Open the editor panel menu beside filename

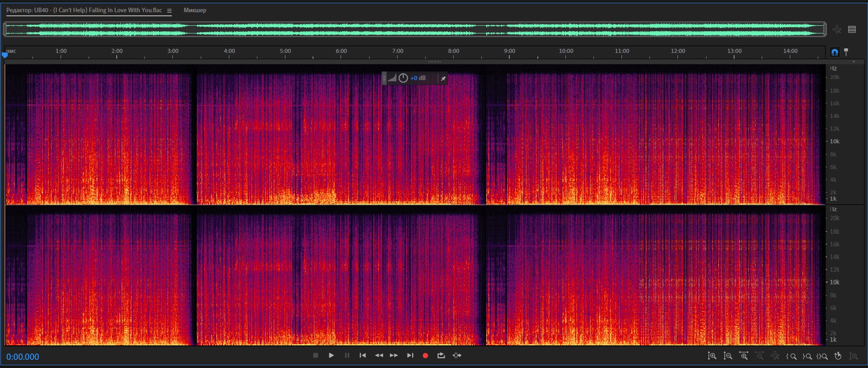coord(169,11)
